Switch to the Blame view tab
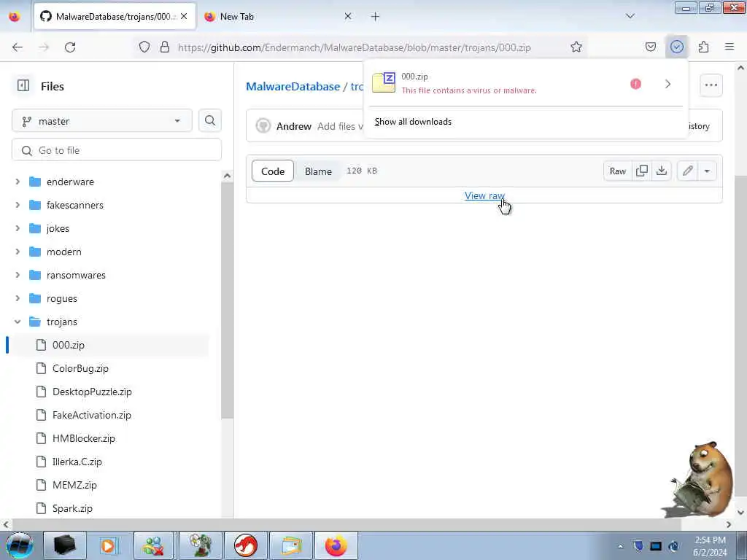 [318, 171]
